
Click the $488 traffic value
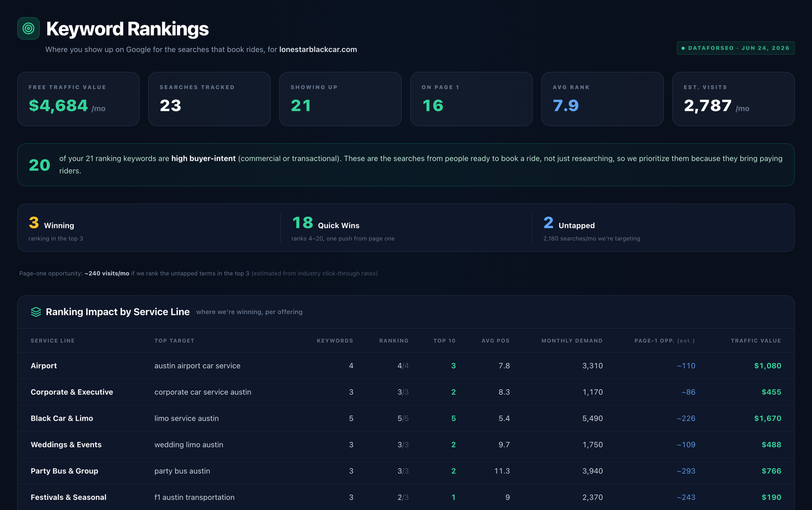(771, 445)
